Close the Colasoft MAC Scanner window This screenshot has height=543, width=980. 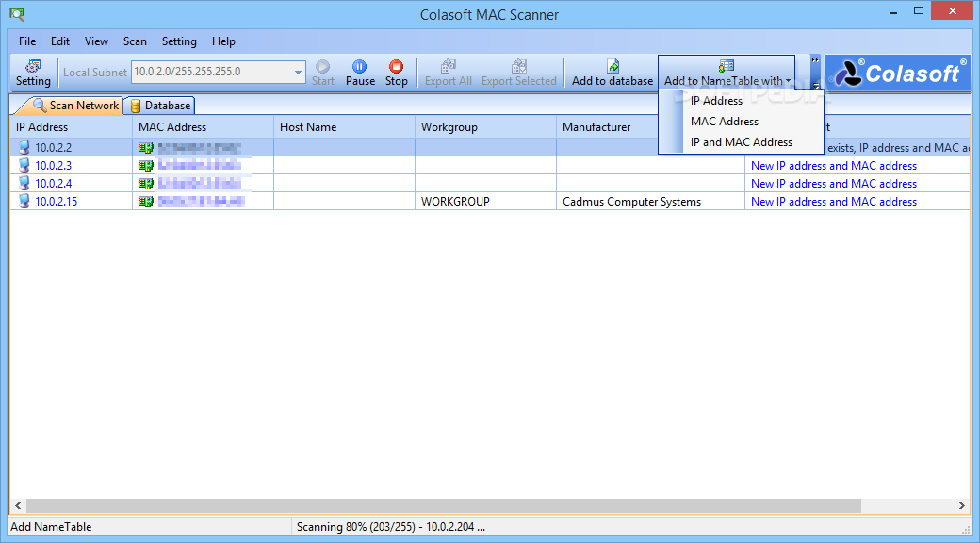click(952, 10)
